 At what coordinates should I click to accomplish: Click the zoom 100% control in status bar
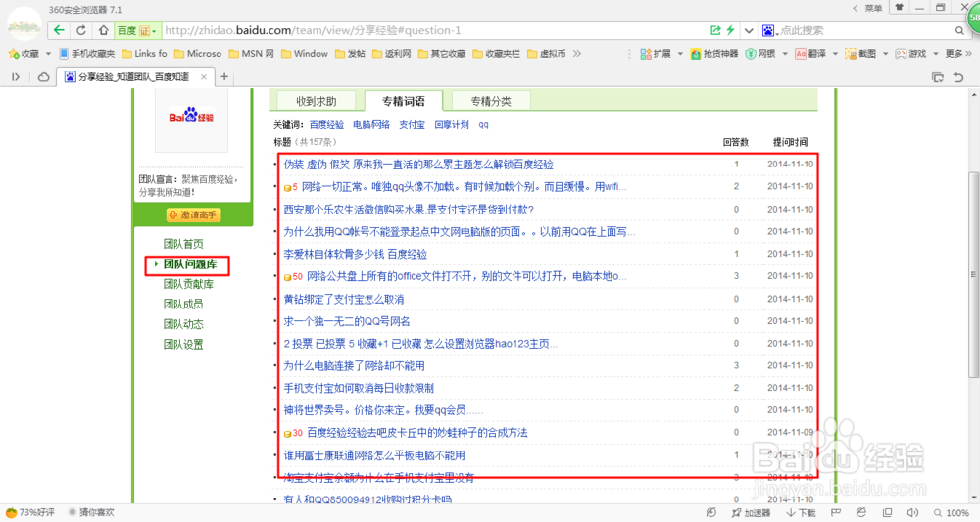tap(953, 512)
